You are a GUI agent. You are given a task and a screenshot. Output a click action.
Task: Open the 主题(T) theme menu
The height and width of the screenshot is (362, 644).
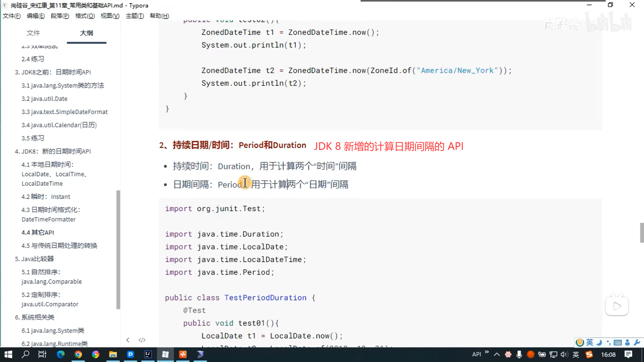pos(135,16)
